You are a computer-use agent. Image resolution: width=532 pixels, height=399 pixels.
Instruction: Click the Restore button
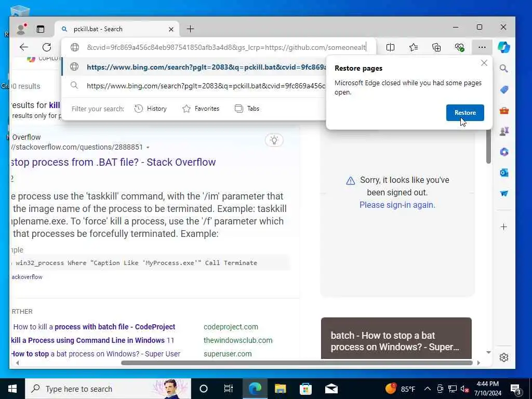[465, 113]
